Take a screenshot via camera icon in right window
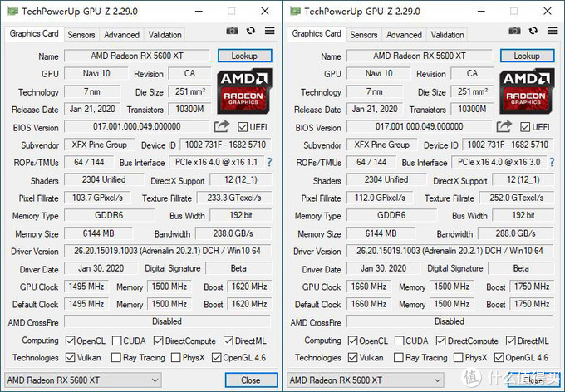Viewport: 565px width, 392px height. 514,31
